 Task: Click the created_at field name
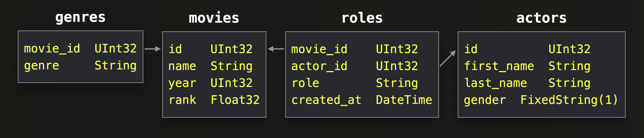coord(326,100)
